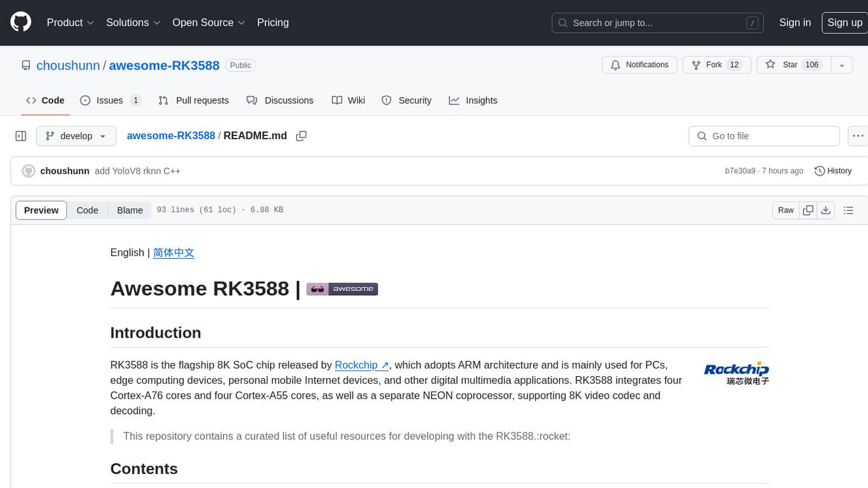Viewport: 868px width, 488px height.
Task: Open the commit author choushunn link
Action: 64,171
